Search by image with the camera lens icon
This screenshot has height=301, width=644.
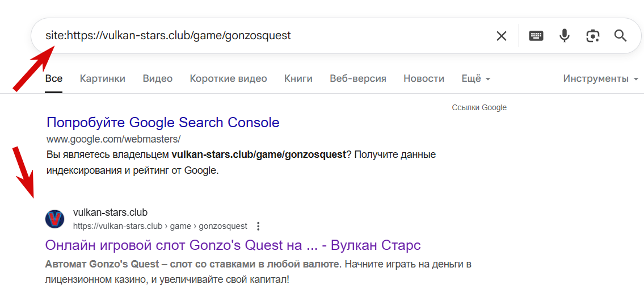click(593, 36)
